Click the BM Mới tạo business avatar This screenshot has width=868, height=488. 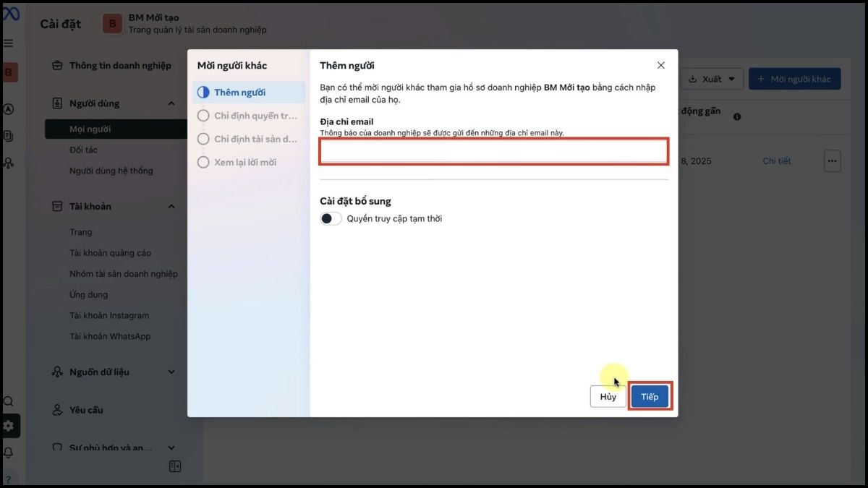[x=111, y=23]
